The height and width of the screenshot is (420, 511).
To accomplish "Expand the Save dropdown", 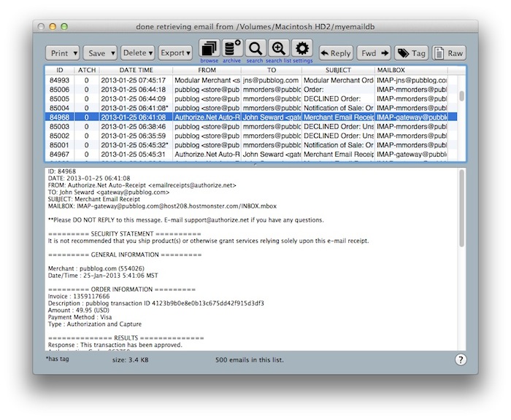I will [100, 53].
